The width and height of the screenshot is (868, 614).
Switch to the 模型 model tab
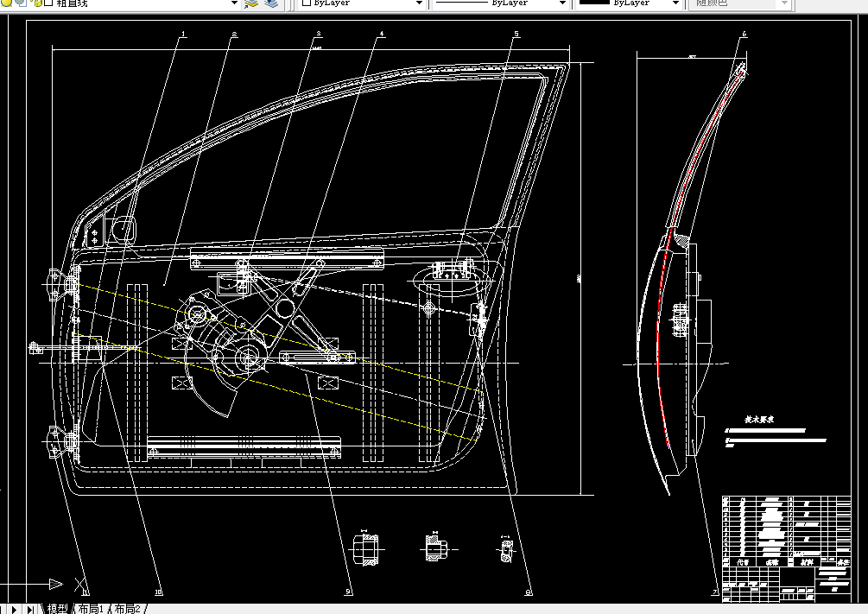coord(58,609)
